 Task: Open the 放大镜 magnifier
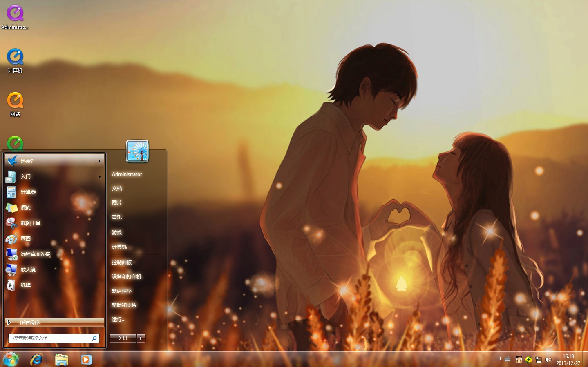pyautogui.click(x=54, y=269)
